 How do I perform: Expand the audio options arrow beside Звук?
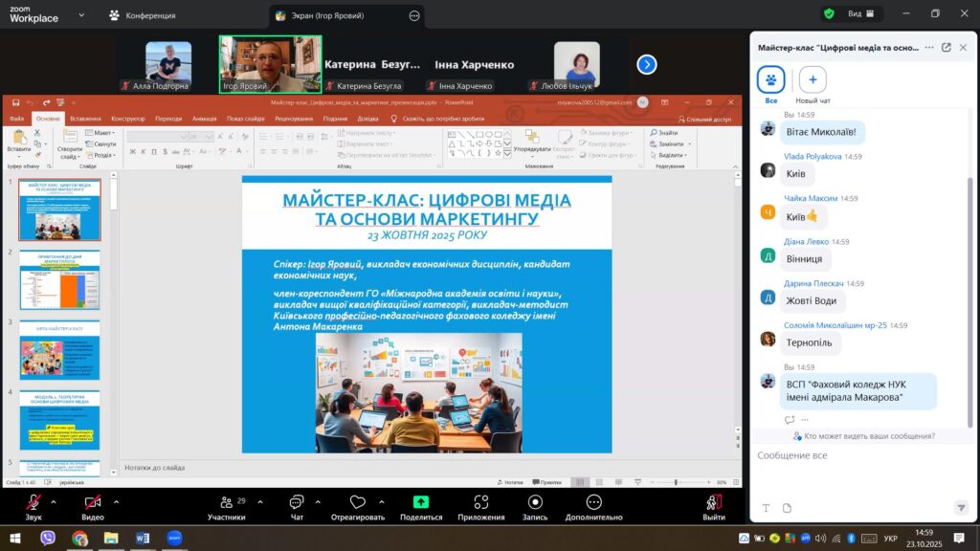click(x=56, y=500)
